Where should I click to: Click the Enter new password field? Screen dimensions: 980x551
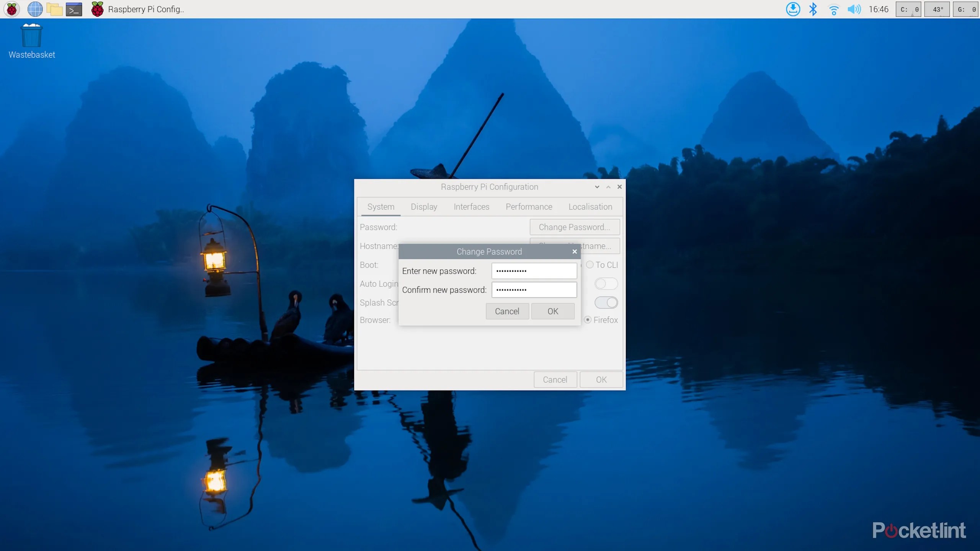tap(534, 271)
